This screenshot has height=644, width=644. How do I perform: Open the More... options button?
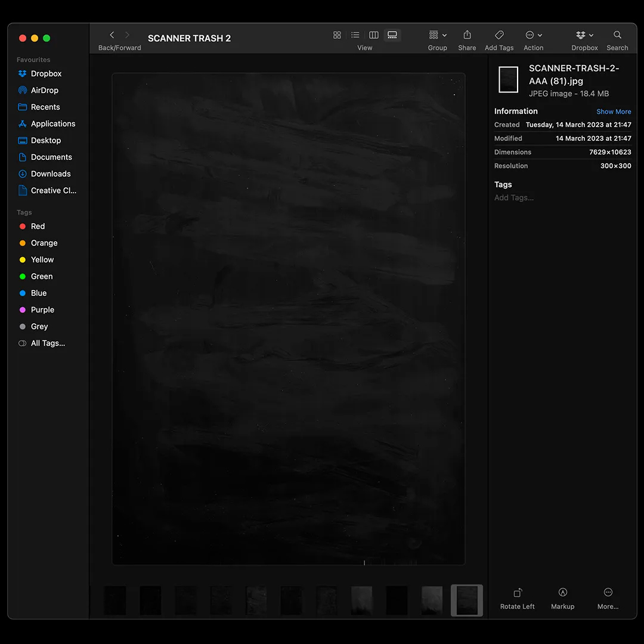click(608, 597)
